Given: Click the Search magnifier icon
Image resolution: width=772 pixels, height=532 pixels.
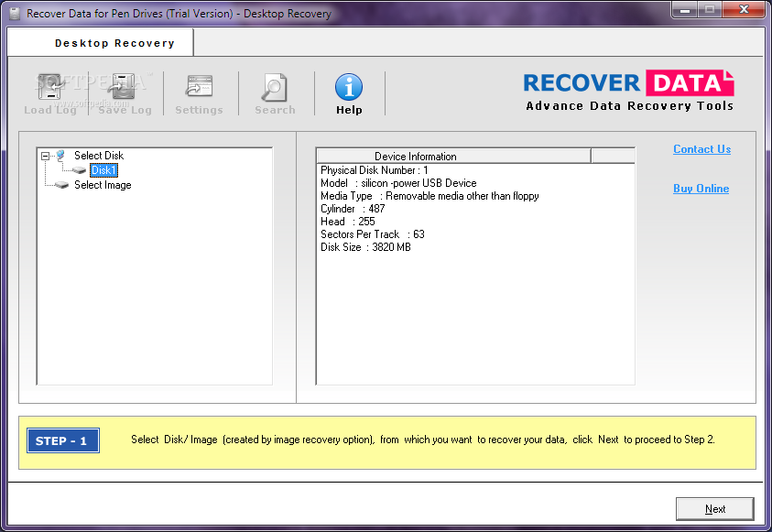Looking at the screenshot, I should (x=274, y=88).
